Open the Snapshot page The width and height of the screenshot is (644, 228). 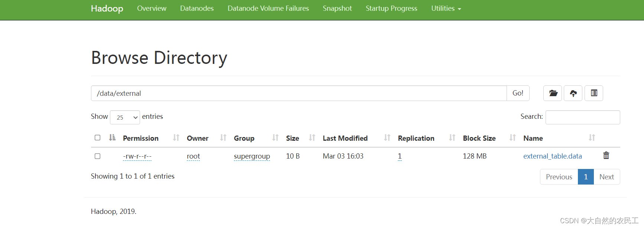[337, 9]
